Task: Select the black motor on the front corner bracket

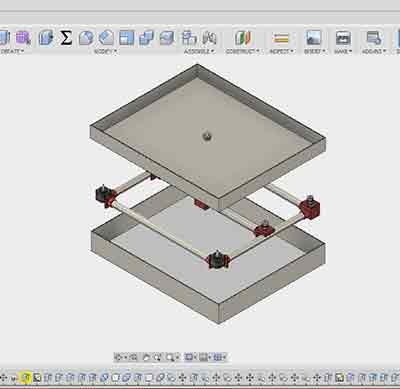Action: 217,259
